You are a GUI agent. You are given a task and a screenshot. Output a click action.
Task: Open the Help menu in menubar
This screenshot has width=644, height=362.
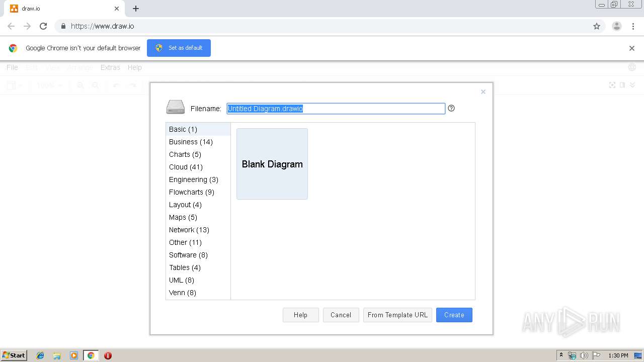point(134,67)
